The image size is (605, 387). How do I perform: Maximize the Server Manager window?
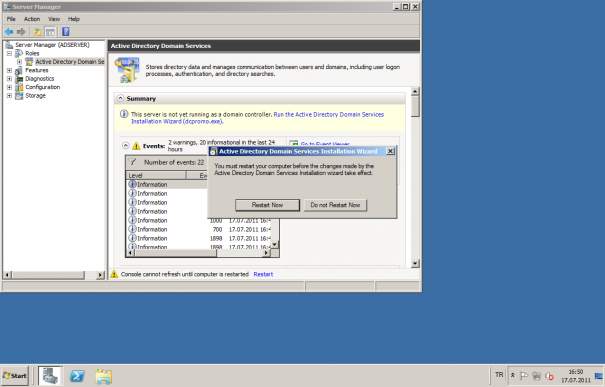[406, 7]
